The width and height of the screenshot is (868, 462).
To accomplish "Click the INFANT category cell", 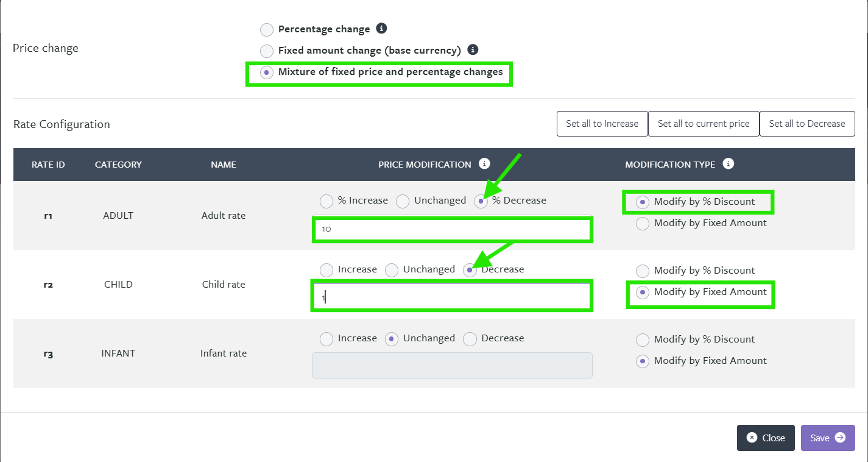I will (x=118, y=354).
